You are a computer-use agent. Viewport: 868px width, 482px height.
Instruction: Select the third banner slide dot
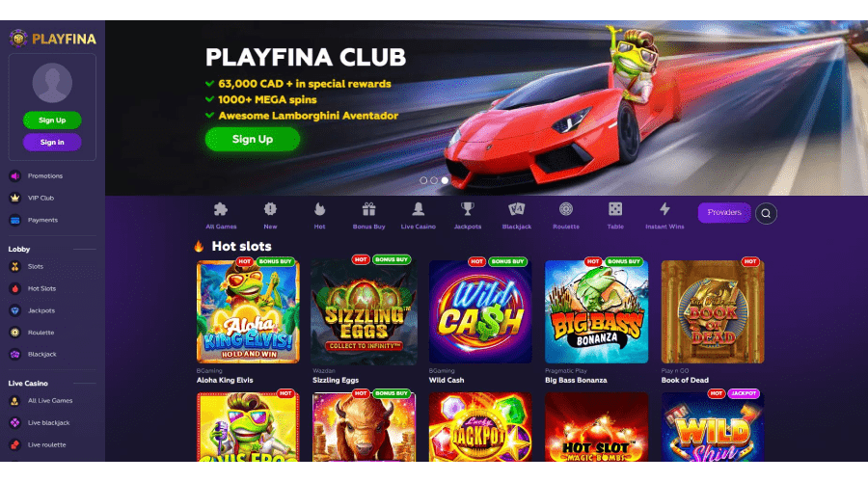click(x=445, y=180)
